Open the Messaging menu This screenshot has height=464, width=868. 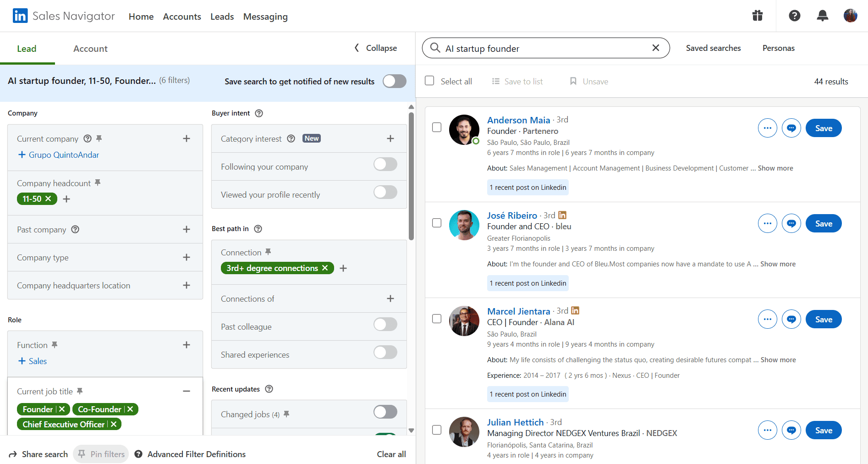[265, 17]
